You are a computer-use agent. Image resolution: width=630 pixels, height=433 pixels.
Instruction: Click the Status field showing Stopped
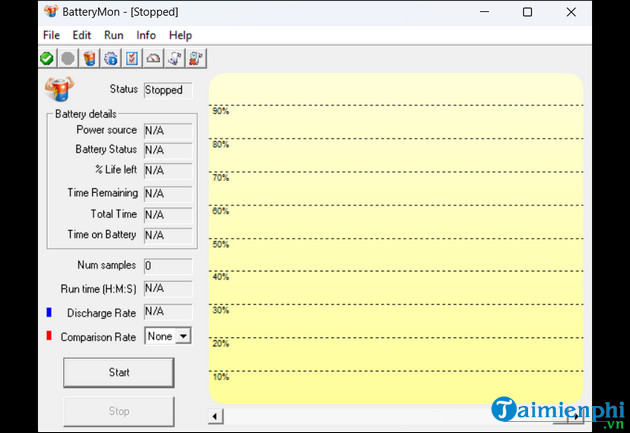click(168, 90)
